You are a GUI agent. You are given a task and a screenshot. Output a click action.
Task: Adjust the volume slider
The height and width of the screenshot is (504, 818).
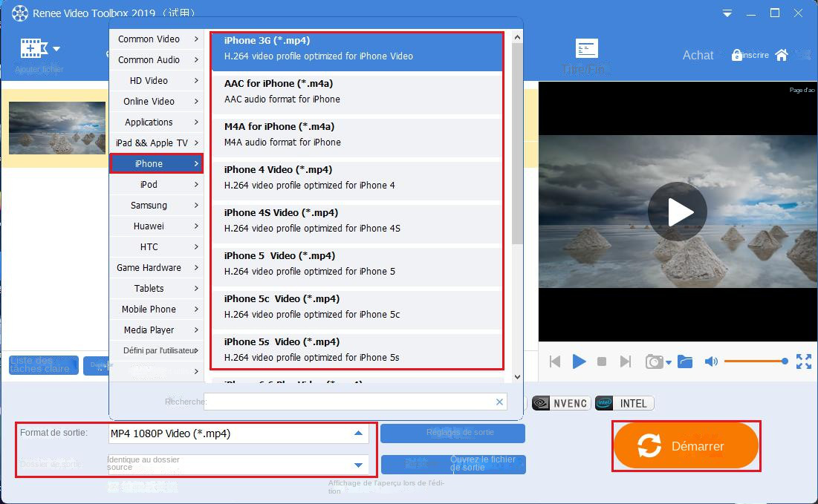tap(754, 361)
